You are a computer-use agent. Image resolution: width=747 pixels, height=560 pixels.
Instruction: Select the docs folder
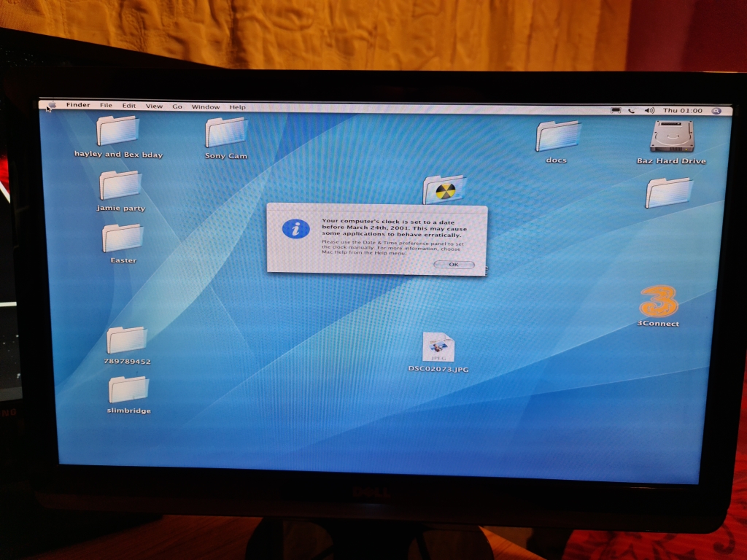(557, 137)
